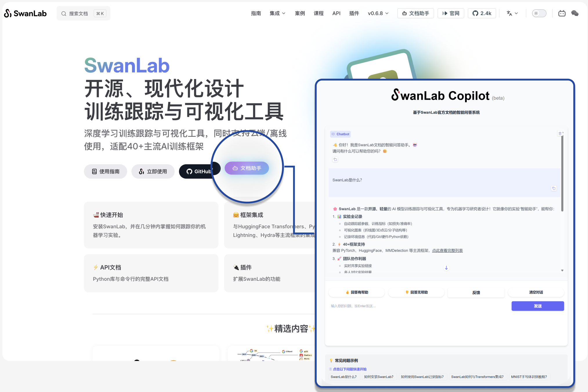
Task: Click the trash icon in the Chatbot panel
Action: pyautogui.click(x=560, y=134)
